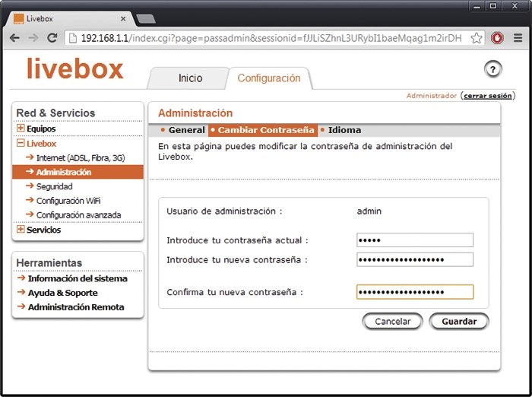Click the Equipos label in the sidebar
The image size is (532, 397).
click(x=41, y=129)
